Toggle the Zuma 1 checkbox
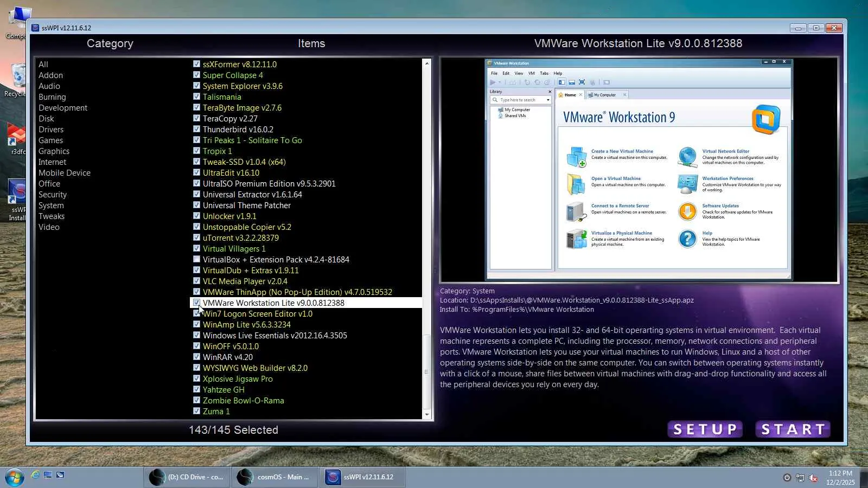The height and width of the screenshot is (488, 868). 196,411
